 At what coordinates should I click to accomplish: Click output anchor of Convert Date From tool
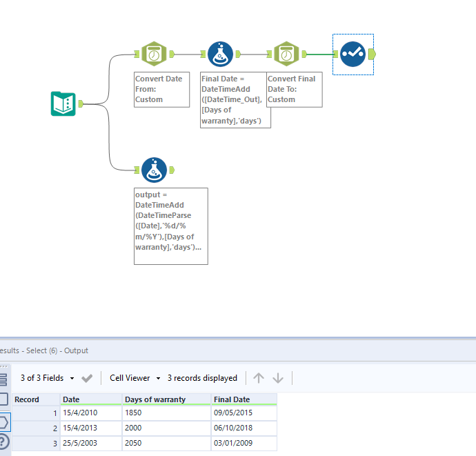coord(172,54)
